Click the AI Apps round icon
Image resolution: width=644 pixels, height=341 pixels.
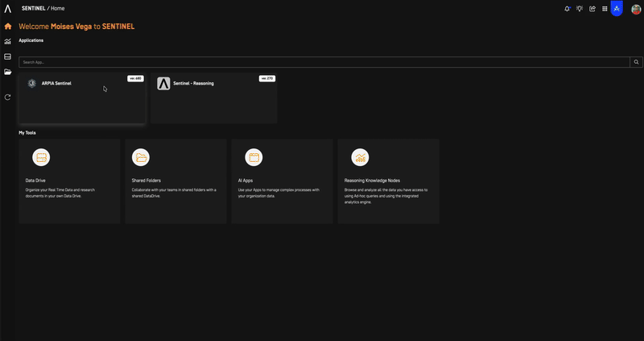point(254,157)
